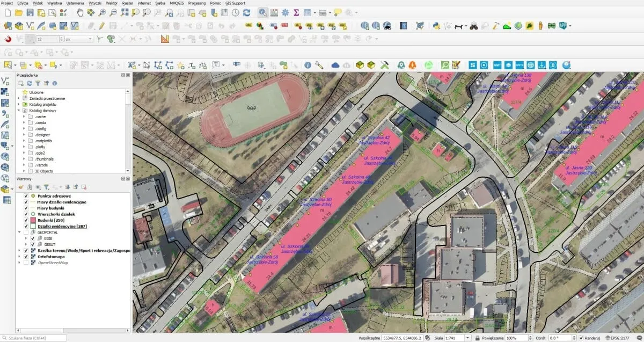Image resolution: width=644 pixels, height=342 pixels.
Task: Click the Statistical Summary sigma icon
Action: (296, 12)
